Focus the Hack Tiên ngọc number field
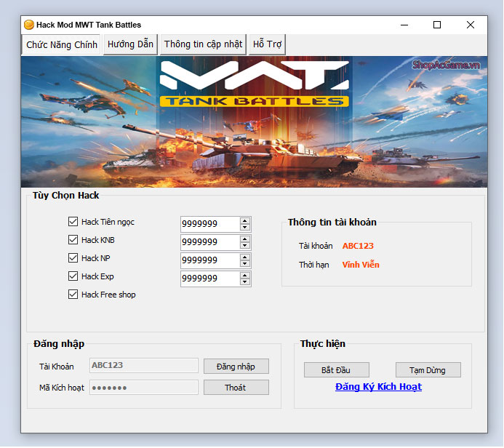The width and height of the screenshot is (504, 448). tap(210, 224)
